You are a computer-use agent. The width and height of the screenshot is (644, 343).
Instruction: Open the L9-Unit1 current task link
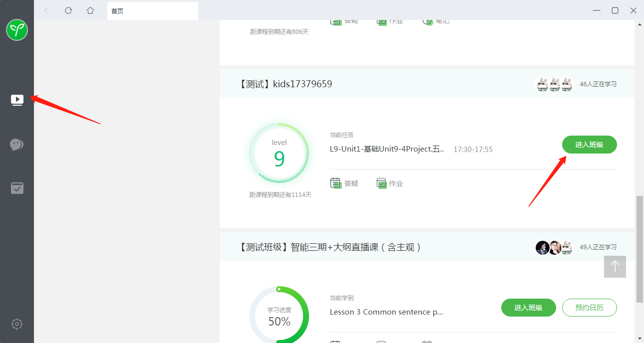[387, 149]
